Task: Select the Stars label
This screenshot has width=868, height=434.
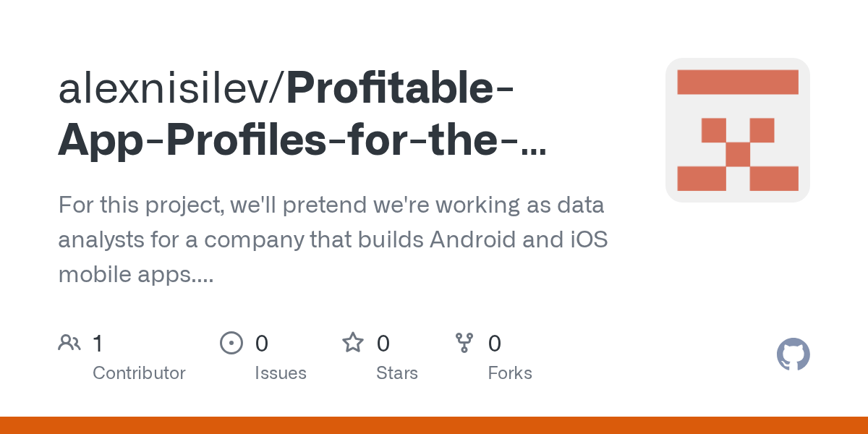Action: [x=397, y=373]
